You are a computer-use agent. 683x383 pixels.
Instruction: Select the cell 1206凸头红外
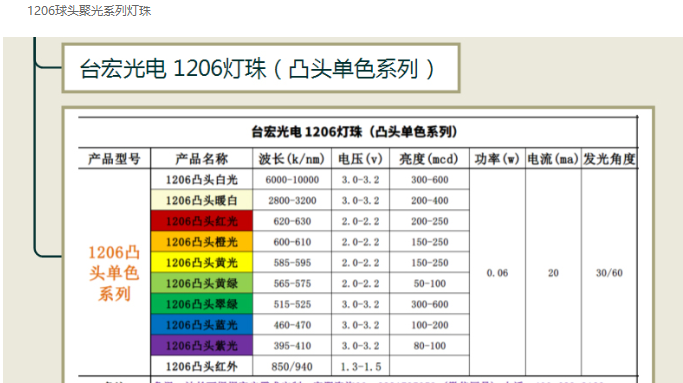(202, 366)
